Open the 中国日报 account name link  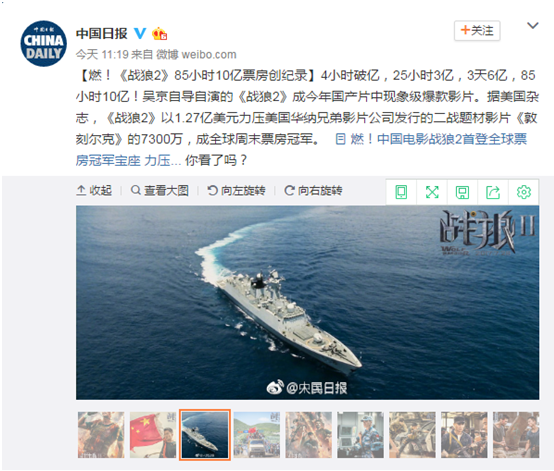102,34
